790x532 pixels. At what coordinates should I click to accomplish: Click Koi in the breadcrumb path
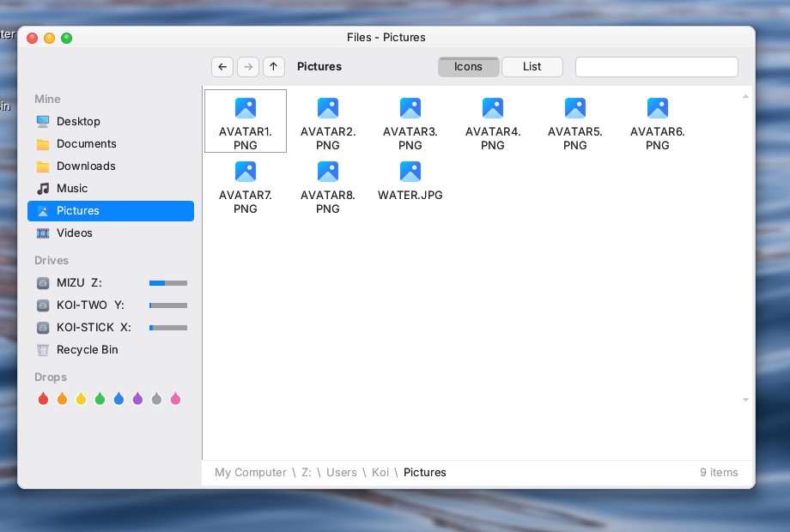380,473
